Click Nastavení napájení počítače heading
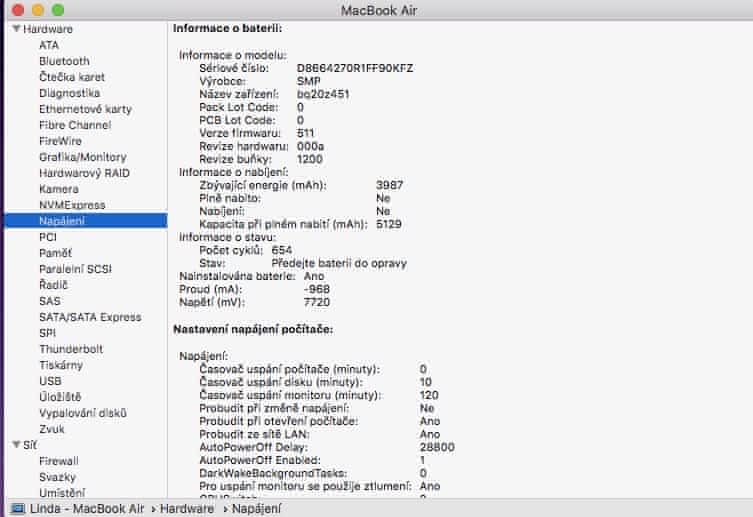Image resolution: width=753 pixels, height=517 pixels. point(253,329)
